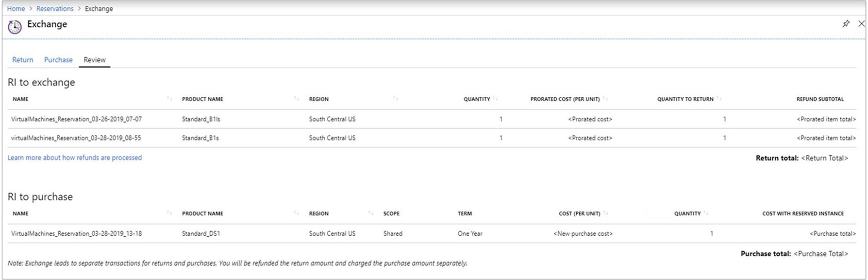Sort RI to exchange table by Name
The height and width of the screenshot is (280, 868).
coord(169,99)
